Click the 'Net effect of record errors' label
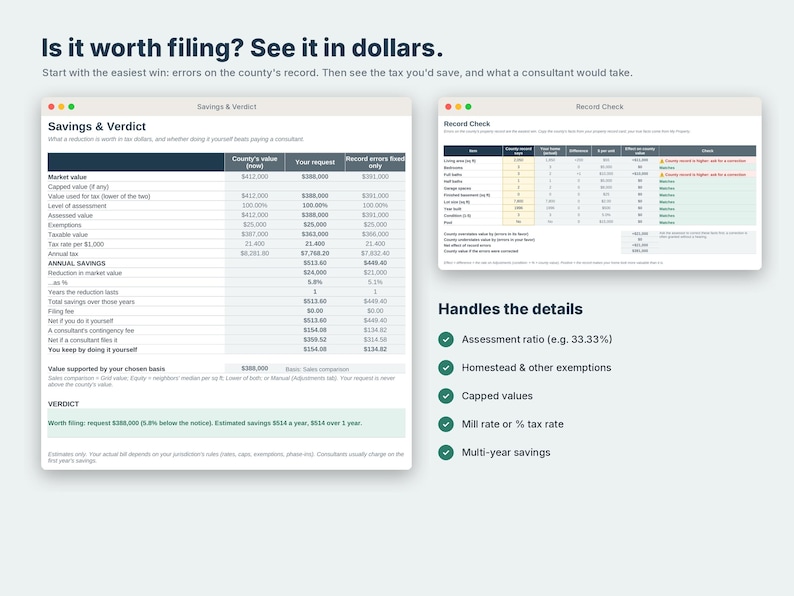794x596 pixels. pos(467,246)
